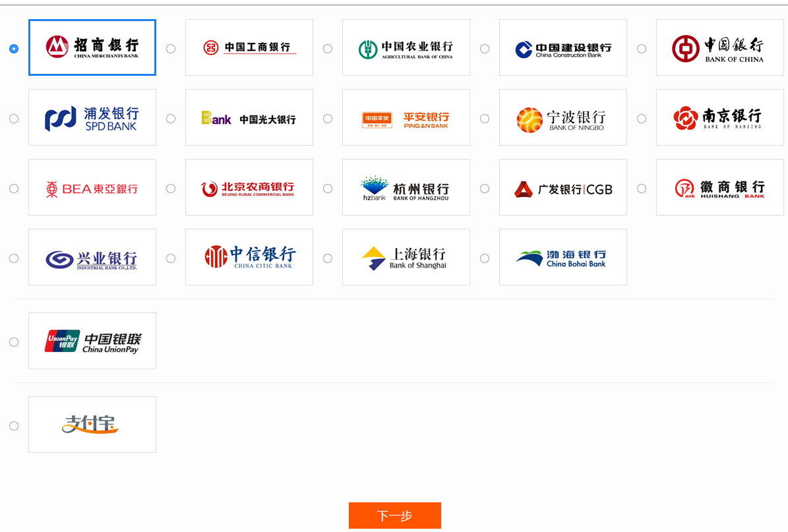The width and height of the screenshot is (788, 532).
Task: Tick the radio button beside China Bohai Bank
Action: coord(485,258)
